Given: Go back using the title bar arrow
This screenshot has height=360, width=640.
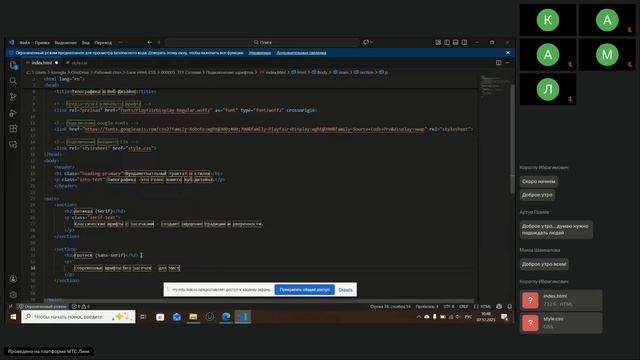Looking at the screenshot, I should point(149,42).
